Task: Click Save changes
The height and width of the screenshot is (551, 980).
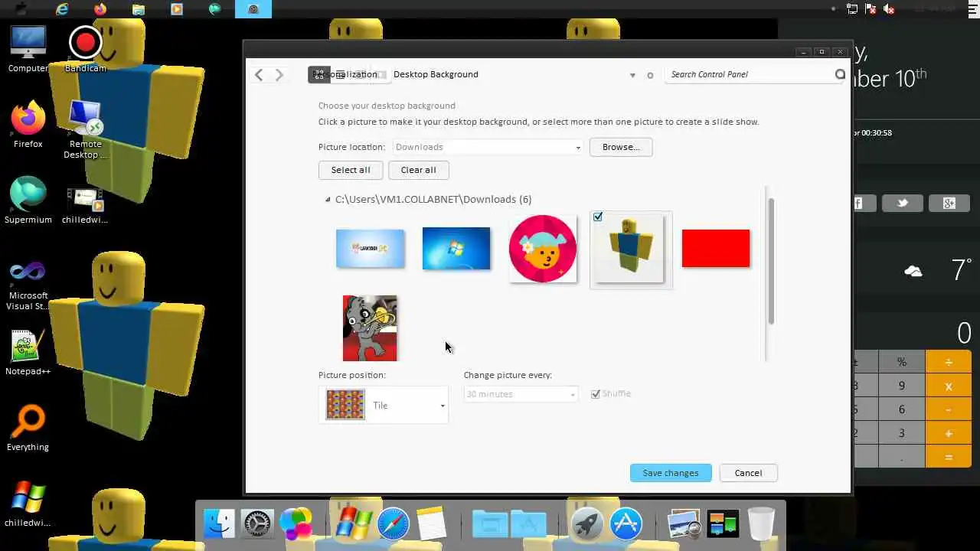Action: [671, 473]
